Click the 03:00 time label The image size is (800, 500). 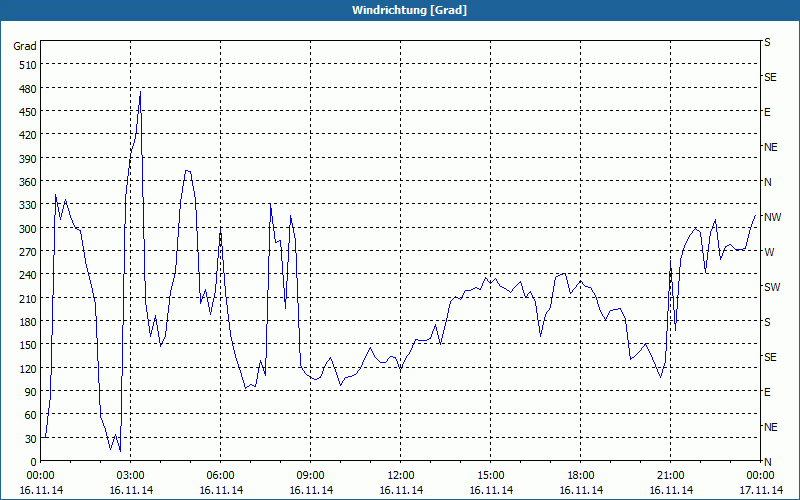(x=131, y=476)
